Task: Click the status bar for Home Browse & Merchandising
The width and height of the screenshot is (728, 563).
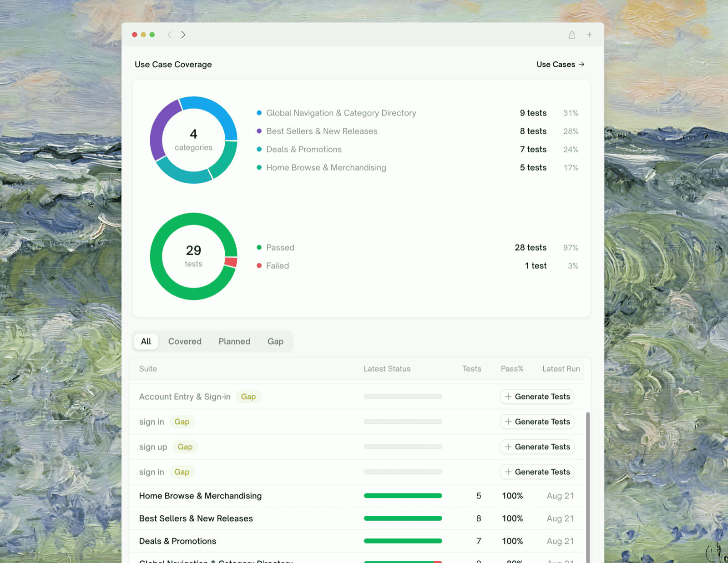Action: 403,496
